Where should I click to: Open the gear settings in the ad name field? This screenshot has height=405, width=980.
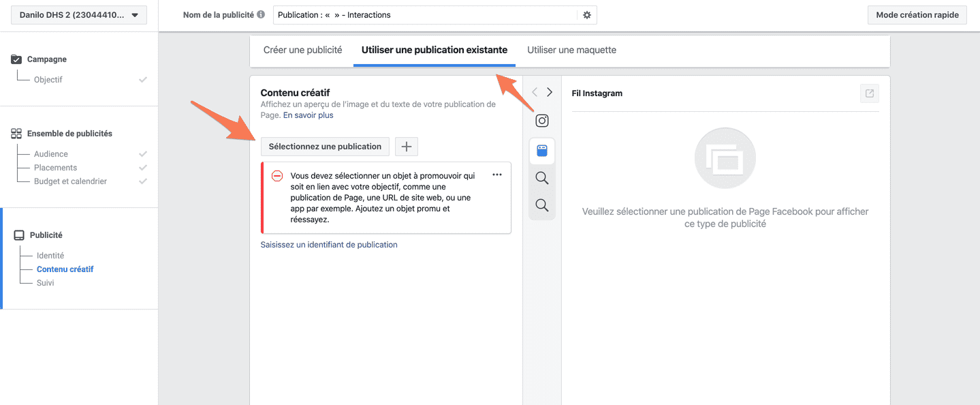coord(587,15)
